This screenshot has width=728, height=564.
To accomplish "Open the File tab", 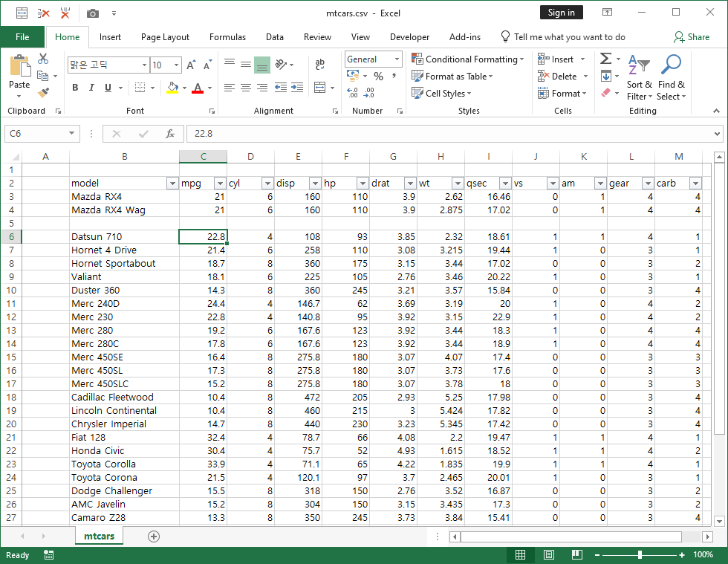I will pos(22,37).
